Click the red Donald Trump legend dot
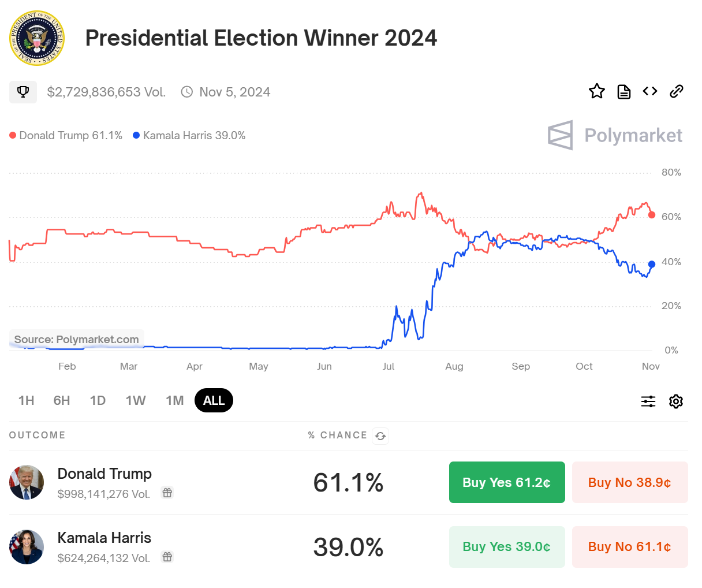Image resolution: width=702 pixels, height=588 pixels. (13, 135)
